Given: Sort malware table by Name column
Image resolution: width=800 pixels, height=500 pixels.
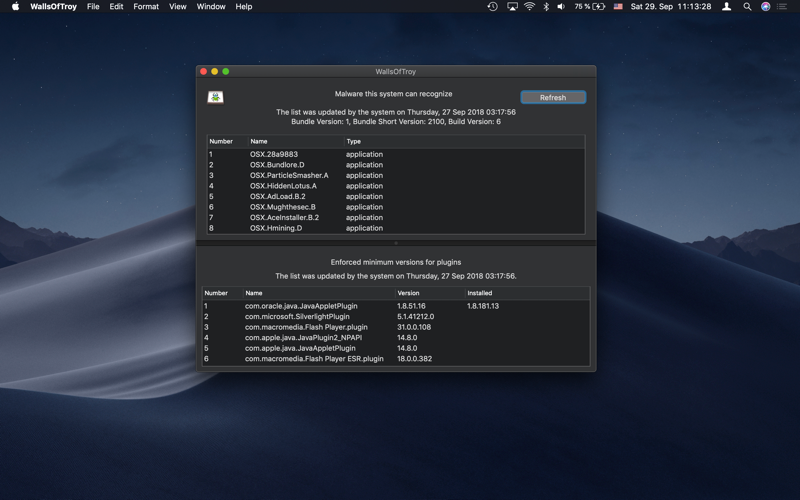Looking at the screenshot, I should point(296,141).
